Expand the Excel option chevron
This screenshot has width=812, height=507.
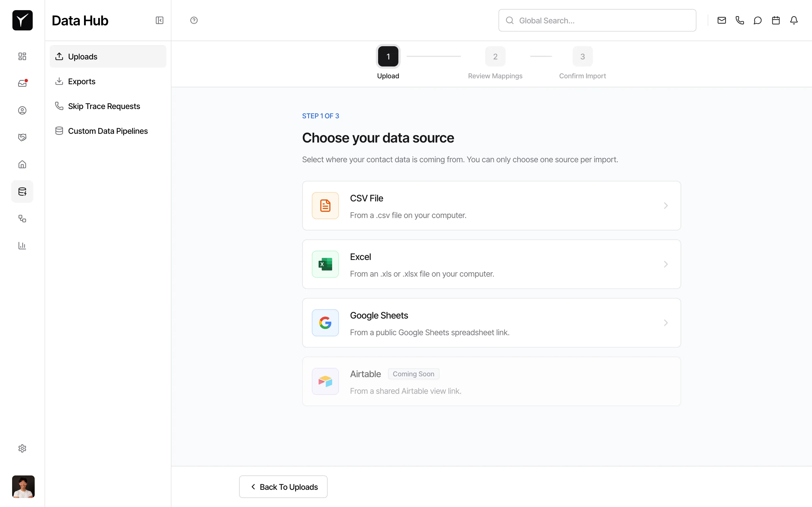click(x=666, y=264)
